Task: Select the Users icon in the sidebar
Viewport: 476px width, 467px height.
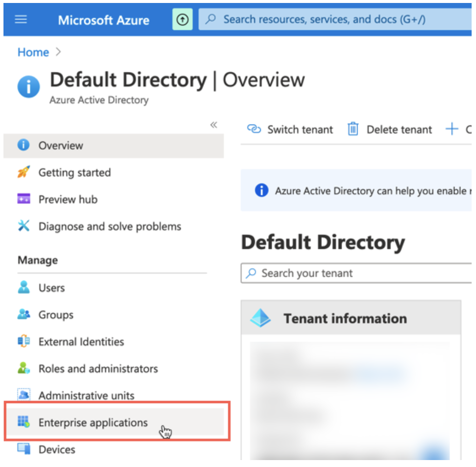Action: click(24, 288)
